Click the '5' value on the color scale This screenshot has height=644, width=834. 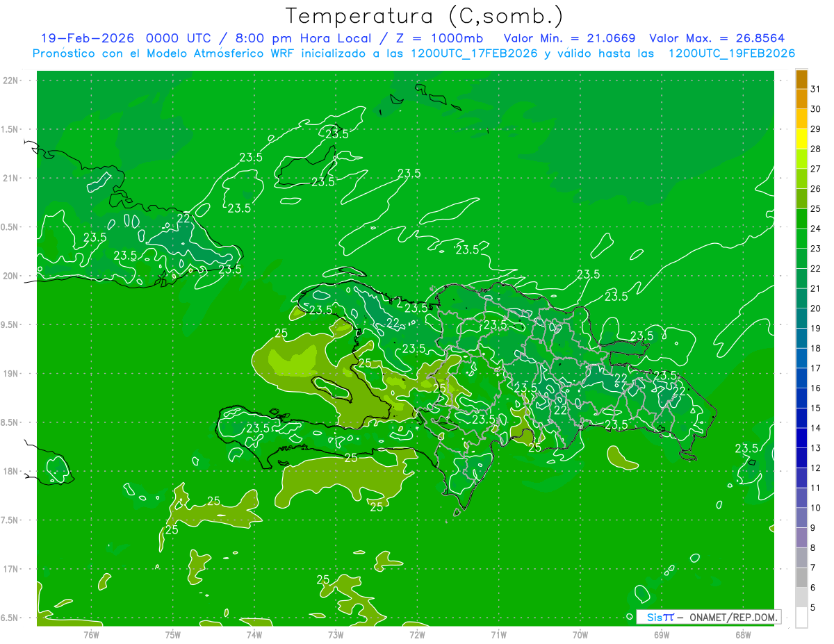[813, 608]
